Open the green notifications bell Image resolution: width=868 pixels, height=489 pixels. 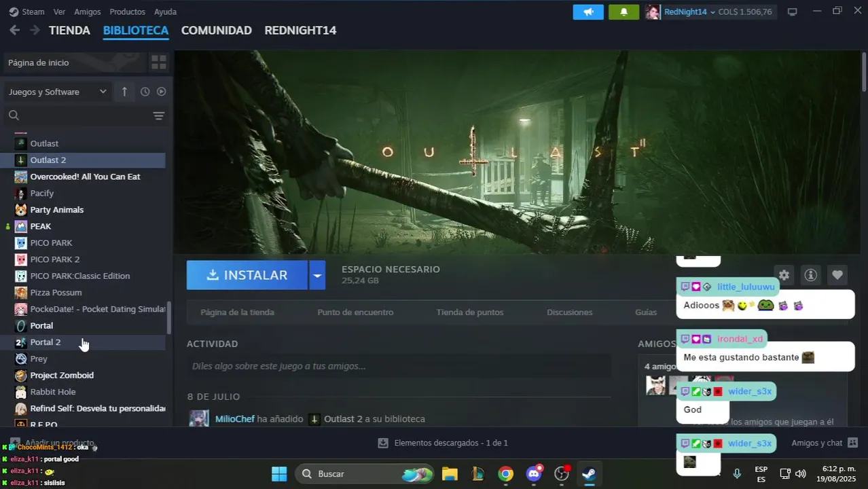pos(623,12)
